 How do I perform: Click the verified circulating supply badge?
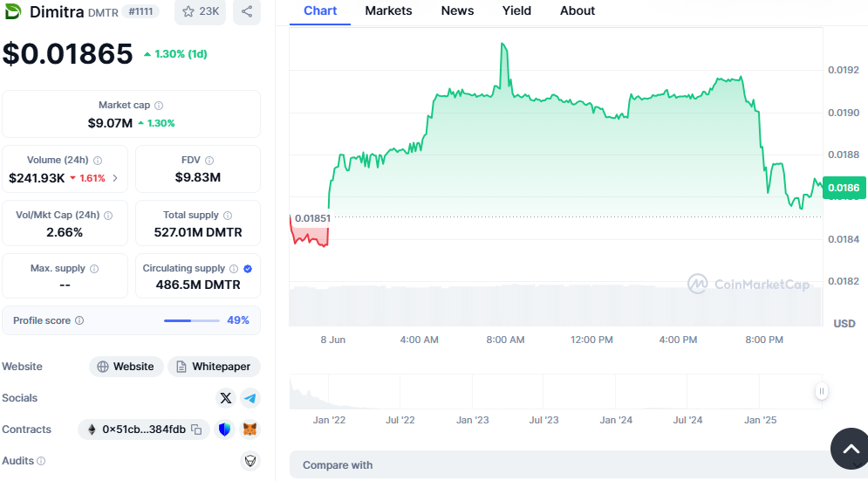pyautogui.click(x=248, y=269)
